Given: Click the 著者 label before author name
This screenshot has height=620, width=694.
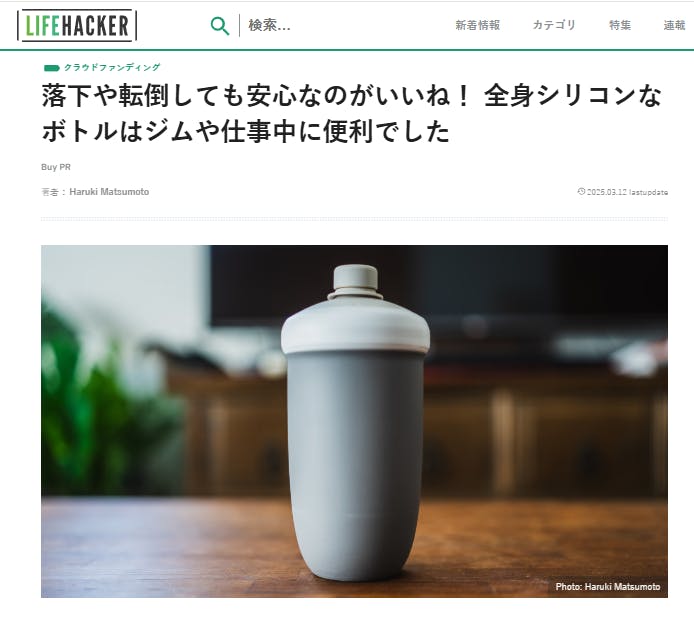Looking at the screenshot, I should coord(50,192).
